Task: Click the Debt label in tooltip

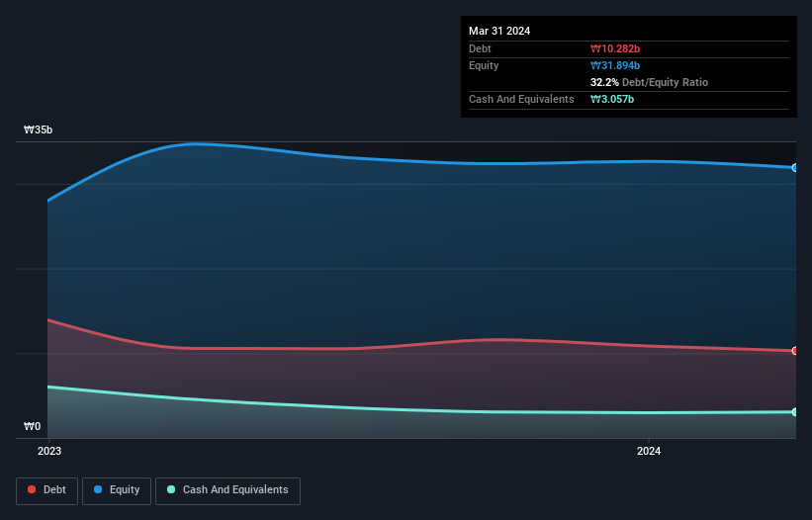Action: point(480,48)
